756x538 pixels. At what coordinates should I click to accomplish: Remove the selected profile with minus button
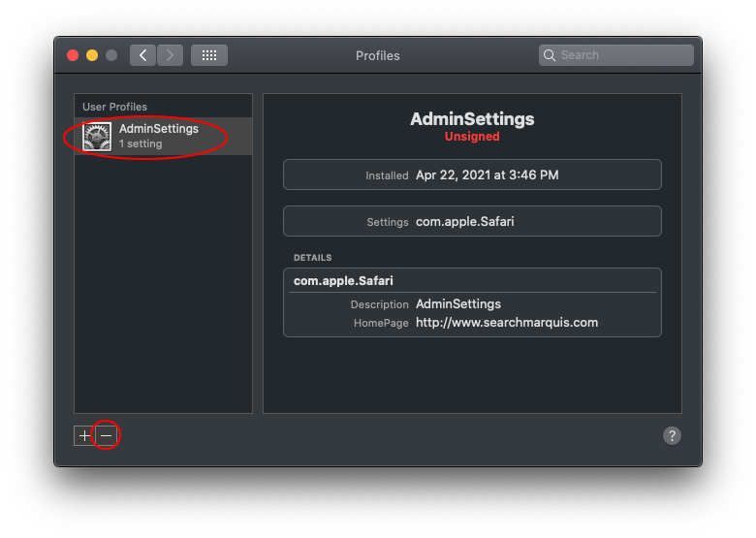[x=106, y=436]
